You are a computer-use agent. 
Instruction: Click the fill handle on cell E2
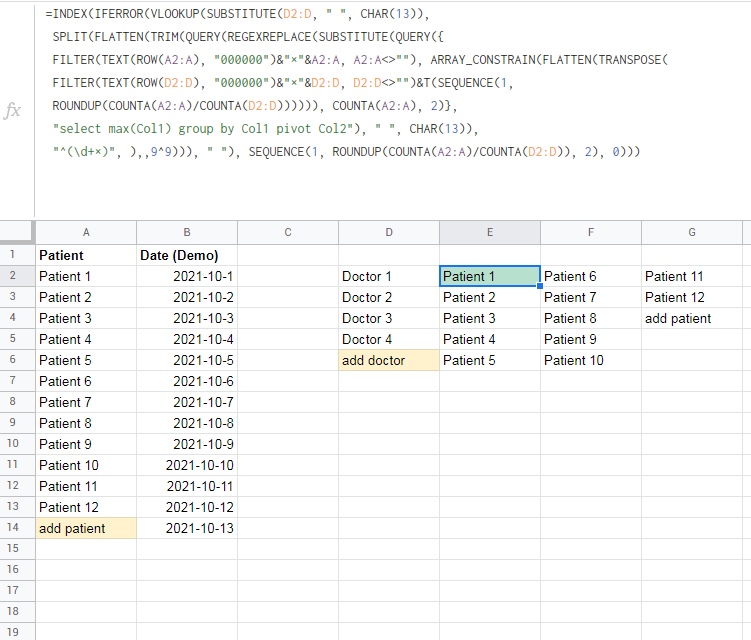click(x=540, y=286)
